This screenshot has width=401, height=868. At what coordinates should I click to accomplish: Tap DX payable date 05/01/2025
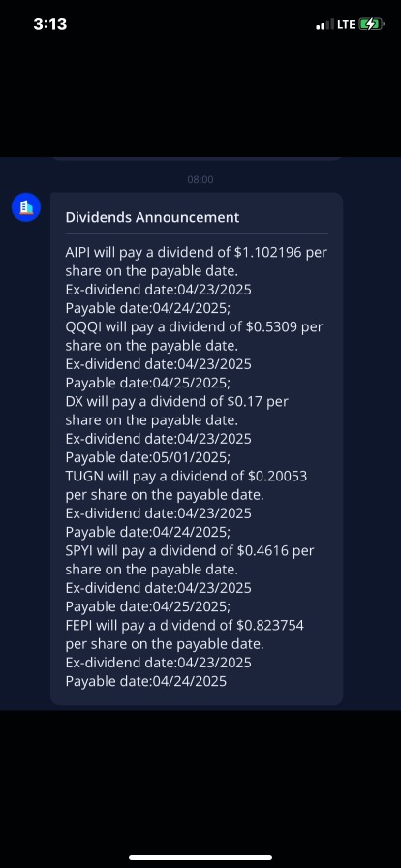click(x=148, y=458)
